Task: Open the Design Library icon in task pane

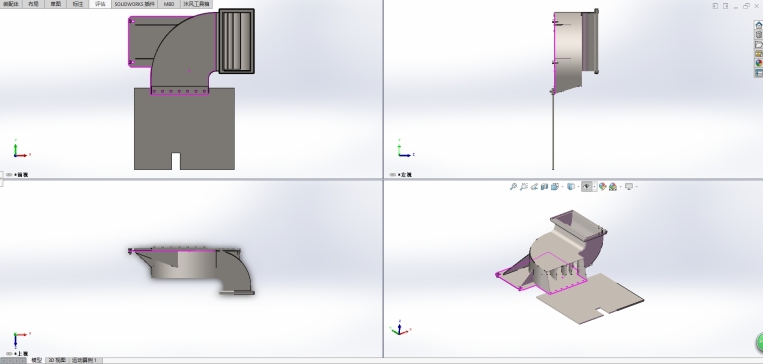Action: (759, 35)
